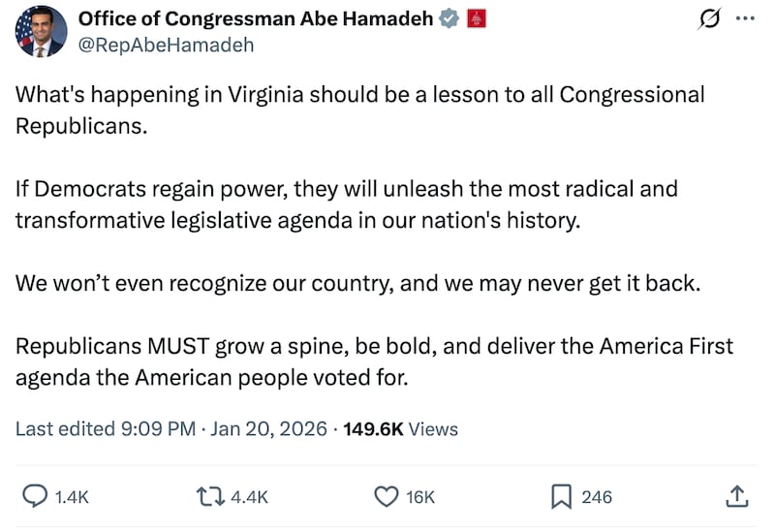
Task: Click the Grok icon at top right
Action: [708, 18]
